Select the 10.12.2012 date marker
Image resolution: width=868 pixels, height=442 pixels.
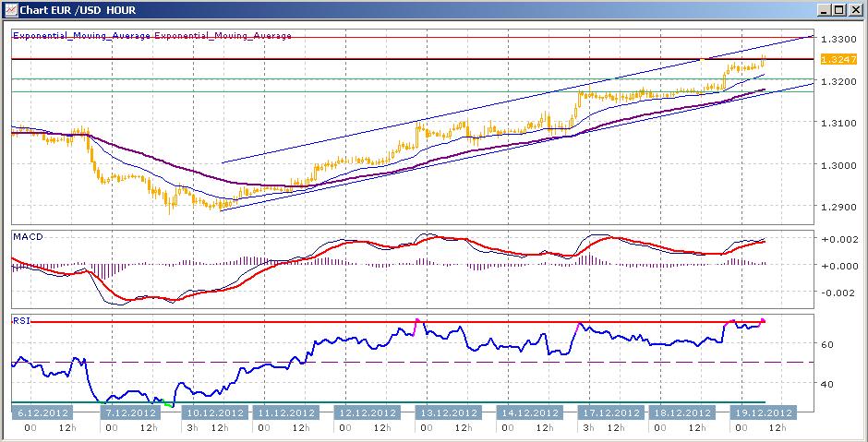(213, 412)
